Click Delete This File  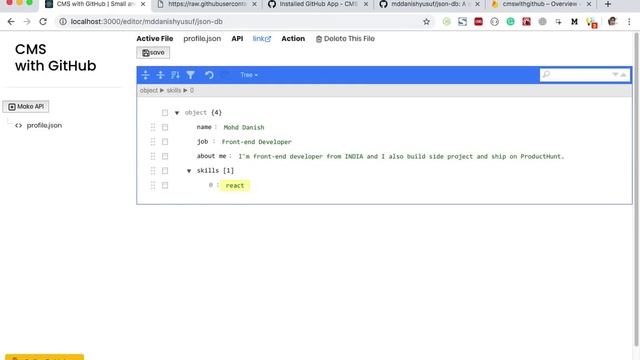[x=345, y=39]
